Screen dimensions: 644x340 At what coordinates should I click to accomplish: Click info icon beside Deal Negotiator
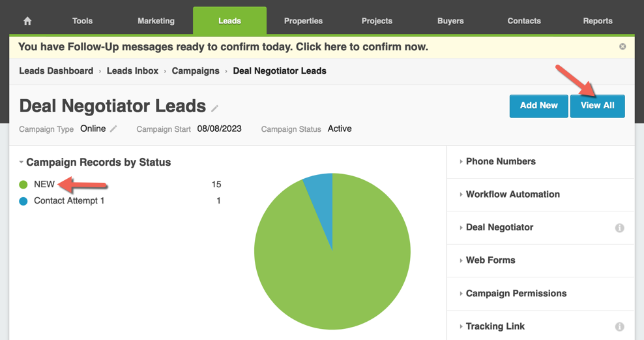[x=619, y=228]
